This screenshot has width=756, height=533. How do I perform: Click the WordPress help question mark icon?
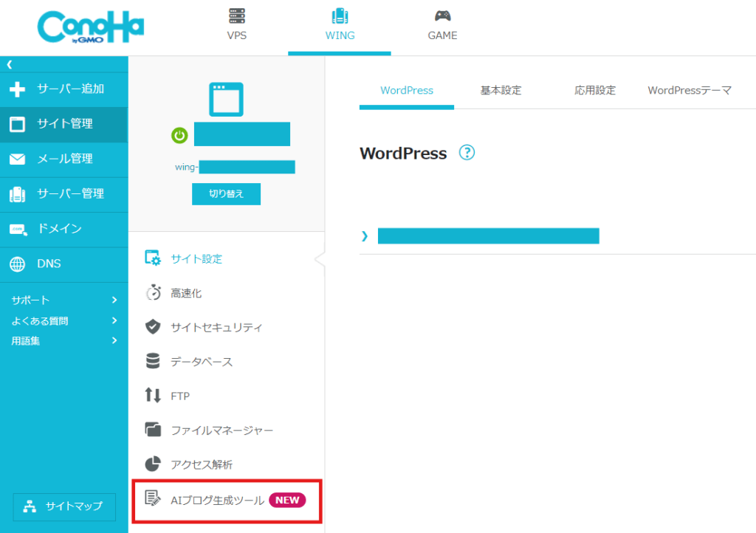[x=468, y=153]
